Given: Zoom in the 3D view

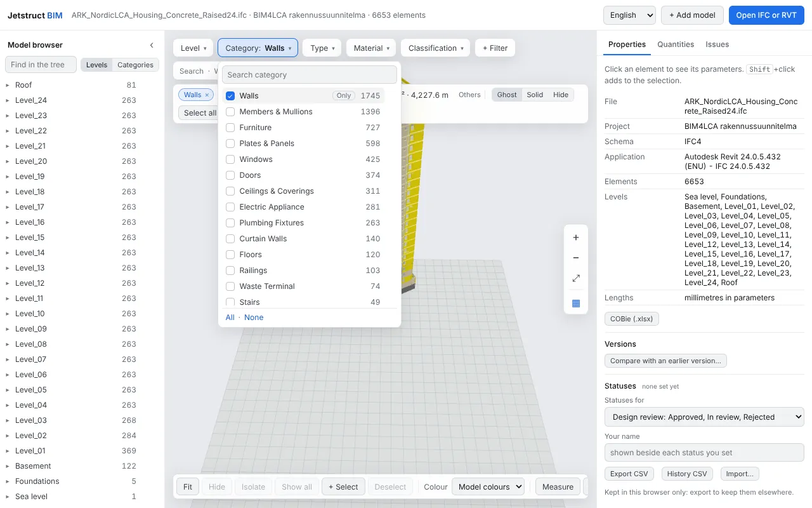Looking at the screenshot, I should (576, 237).
